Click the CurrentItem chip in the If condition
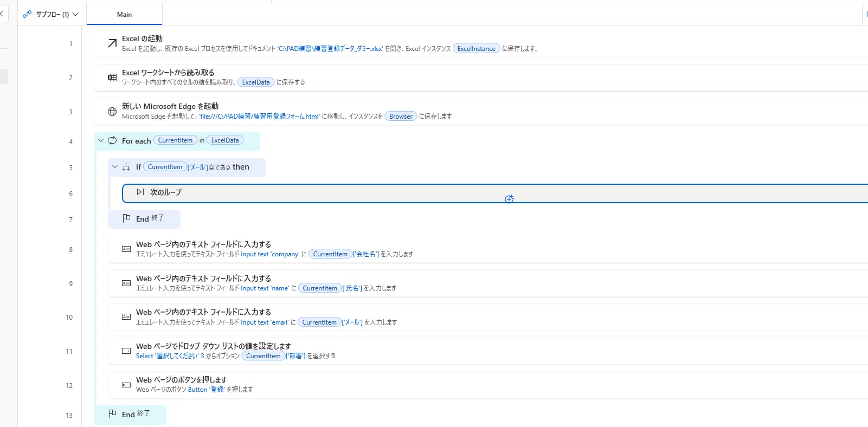This screenshot has height=427, width=868. tap(165, 167)
